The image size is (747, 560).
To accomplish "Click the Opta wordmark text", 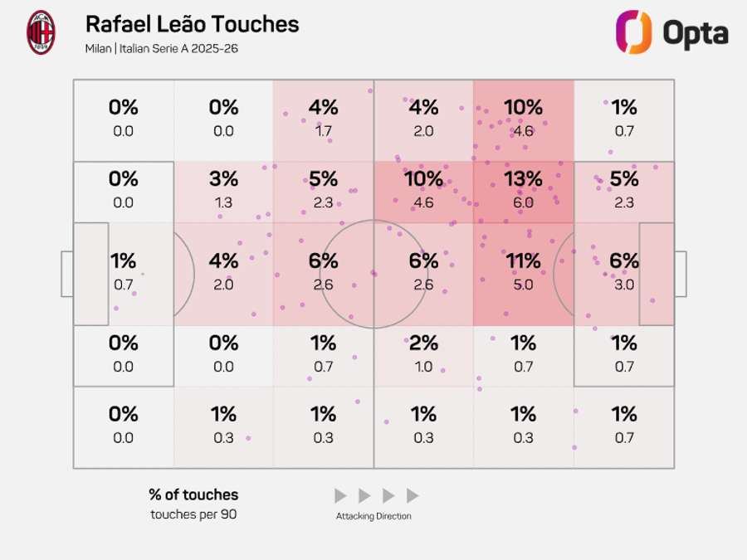I will (x=695, y=34).
